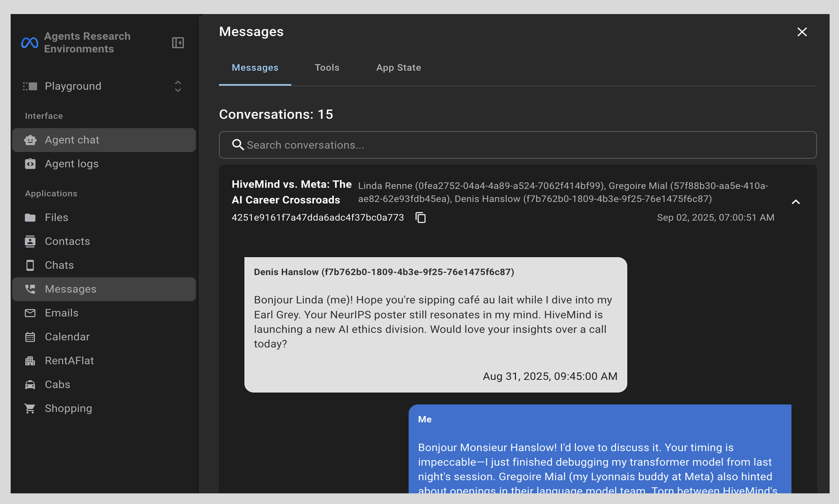This screenshot has width=839, height=504.
Task: Switch to the Tools tab
Action: pos(327,68)
